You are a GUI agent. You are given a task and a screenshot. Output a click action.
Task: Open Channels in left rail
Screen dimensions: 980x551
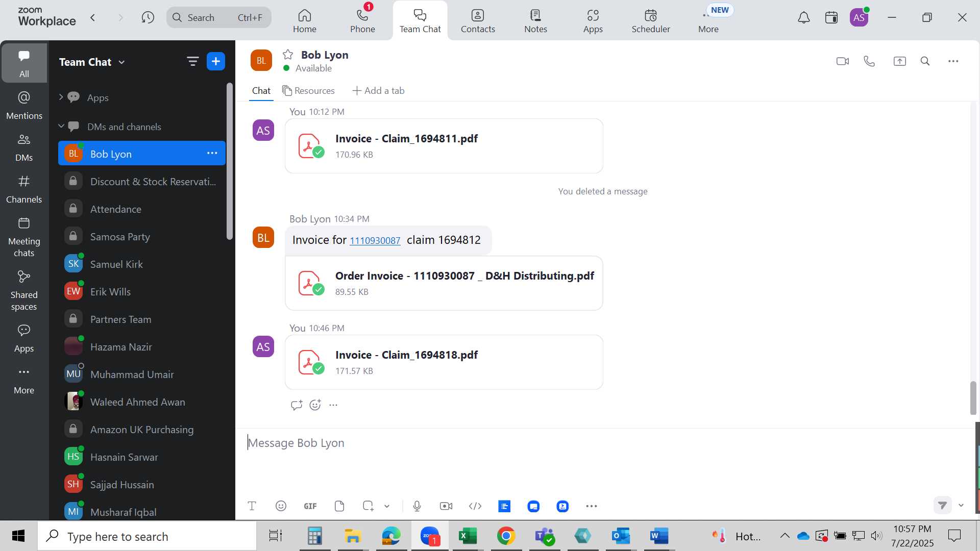(x=24, y=189)
